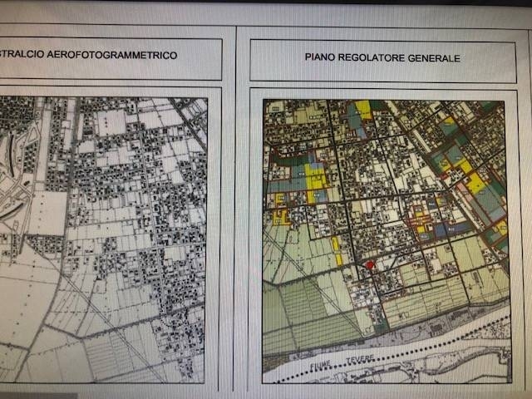This screenshot has width=532, height=399.
Task: Click the black-and-white aerial survey map
Action: pyautogui.click(x=103, y=240)
